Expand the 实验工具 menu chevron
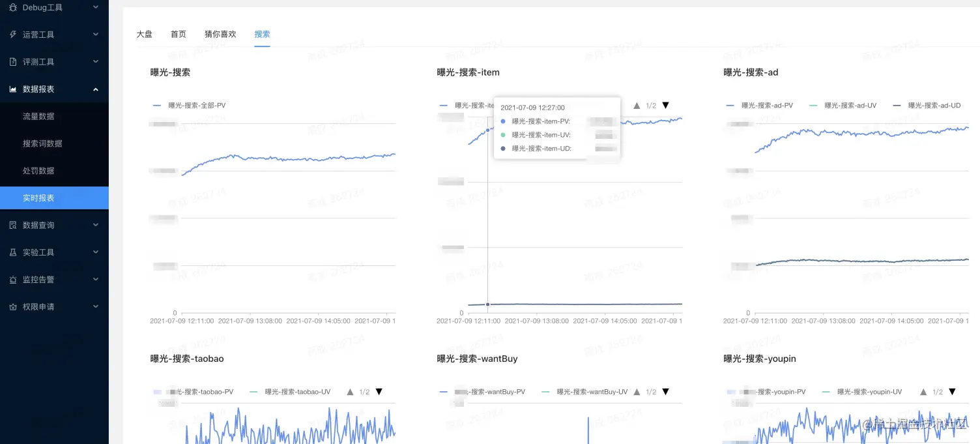 [96, 252]
